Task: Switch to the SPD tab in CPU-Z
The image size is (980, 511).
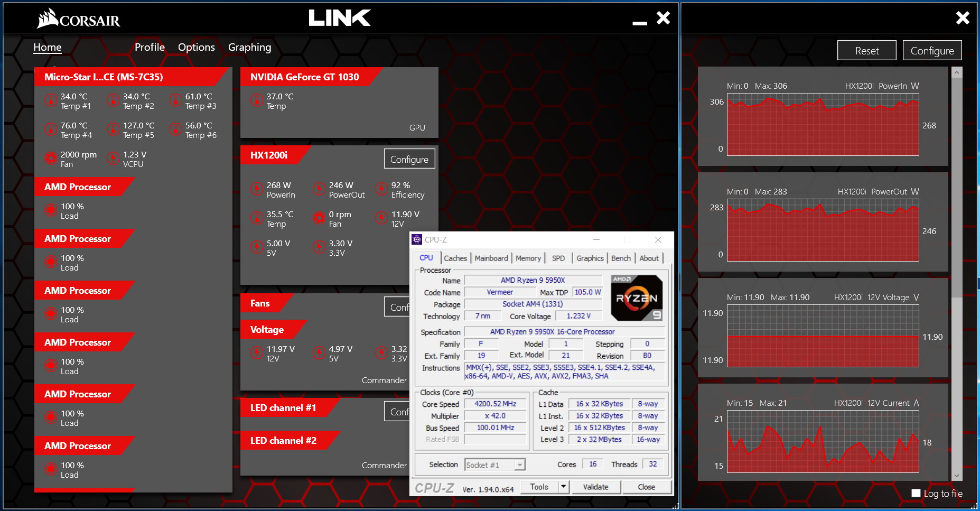Action: click(x=558, y=258)
